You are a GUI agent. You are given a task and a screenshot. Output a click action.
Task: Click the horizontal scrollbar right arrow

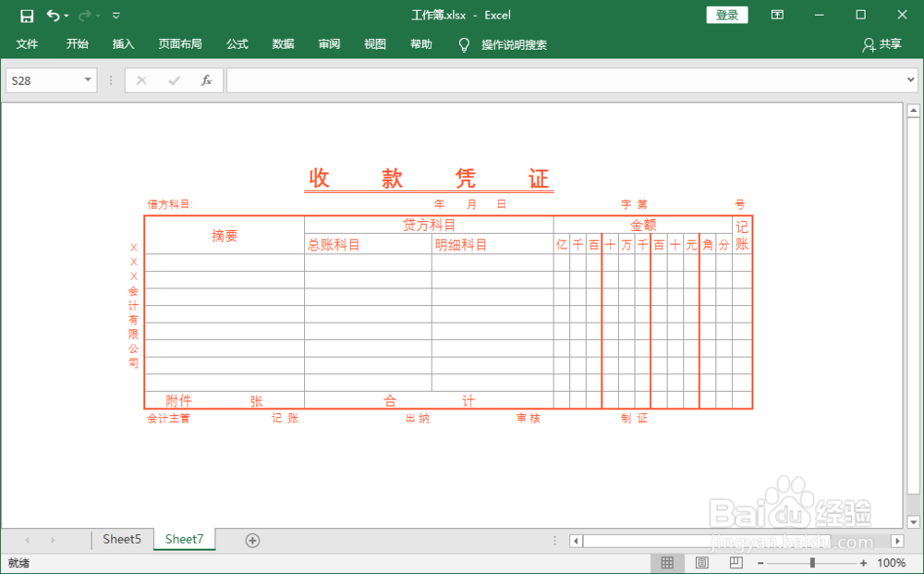pyautogui.click(x=897, y=541)
